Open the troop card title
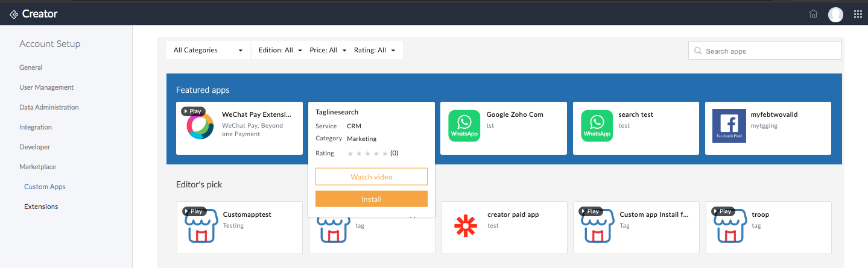Screen dimensions: 868x268 coord(761,214)
